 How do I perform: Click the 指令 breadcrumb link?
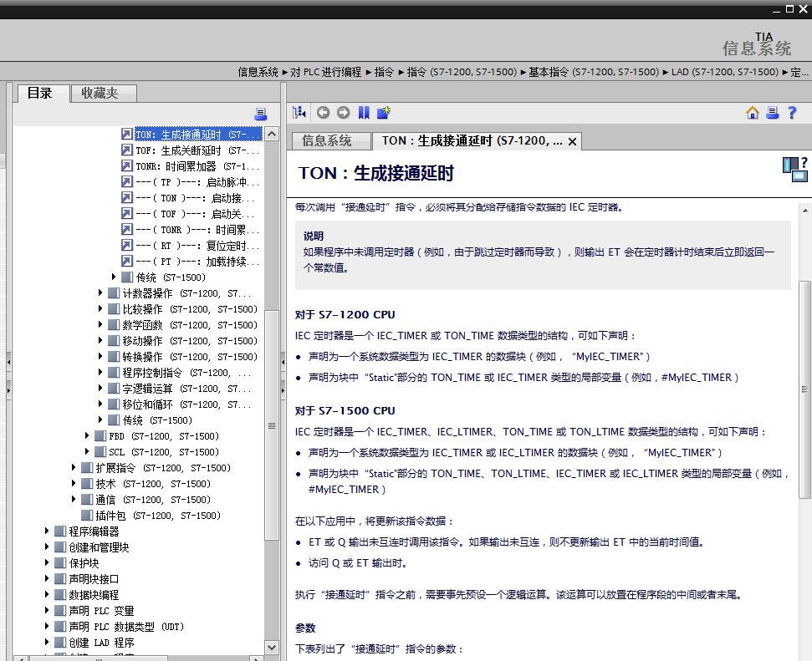tap(384, 72)
